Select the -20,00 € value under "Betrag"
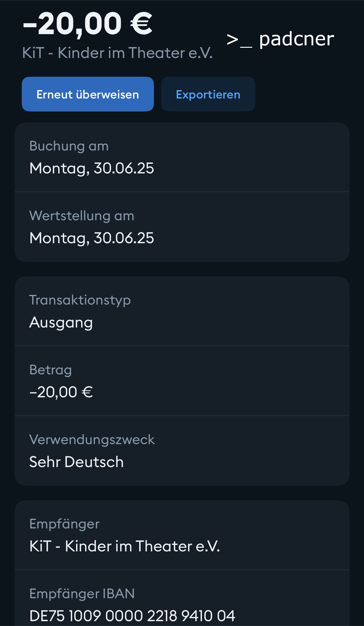Image resolution: width=364 pixels, height=626 pixels. (x=61, y=392)
